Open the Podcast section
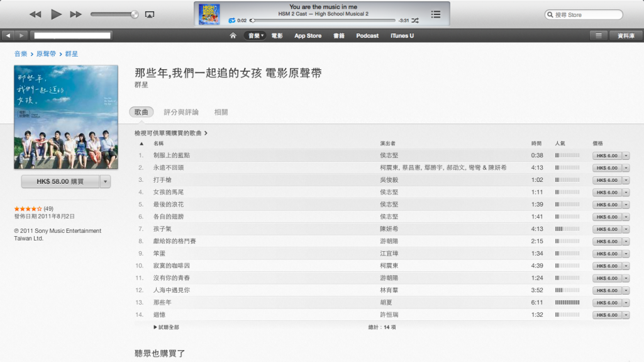644x362 pixels. pos(367,36)
